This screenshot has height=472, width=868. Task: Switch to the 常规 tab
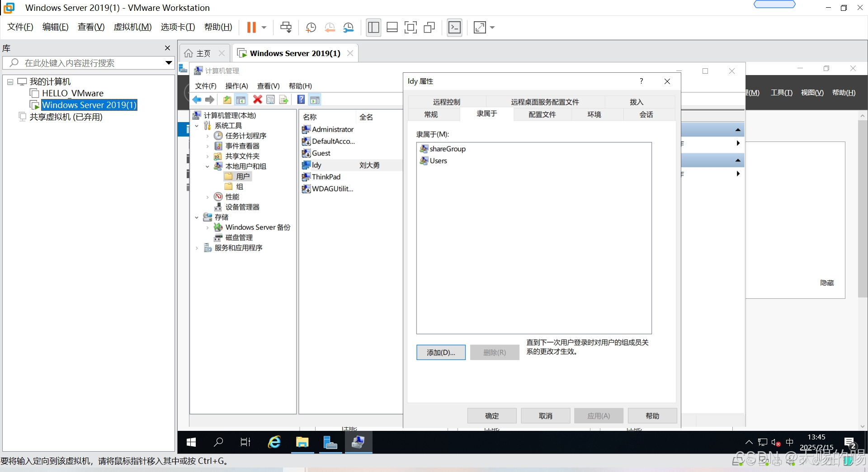(431, 115)
